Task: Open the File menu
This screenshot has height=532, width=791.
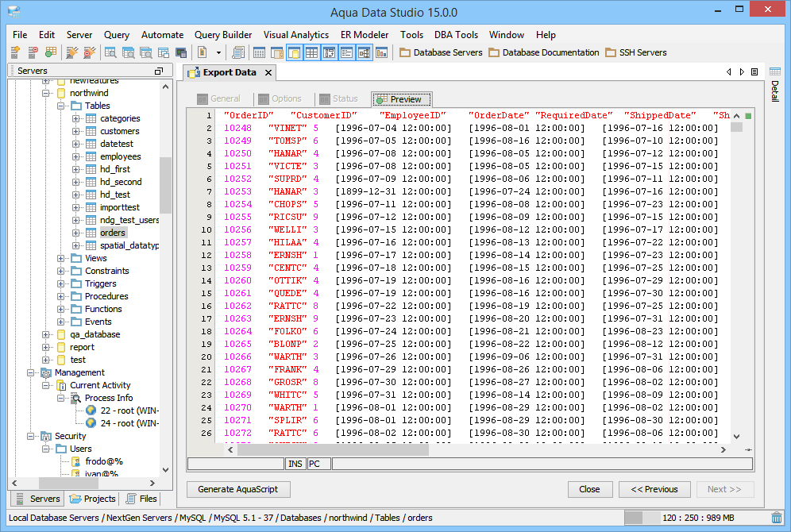Action: 20,35
